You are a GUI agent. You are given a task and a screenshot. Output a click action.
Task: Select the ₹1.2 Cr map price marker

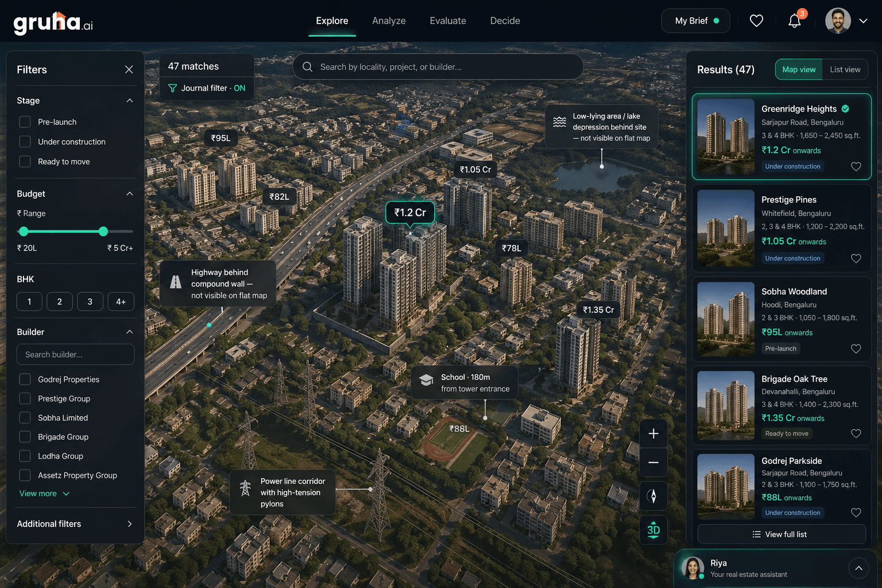pos(410,212)
